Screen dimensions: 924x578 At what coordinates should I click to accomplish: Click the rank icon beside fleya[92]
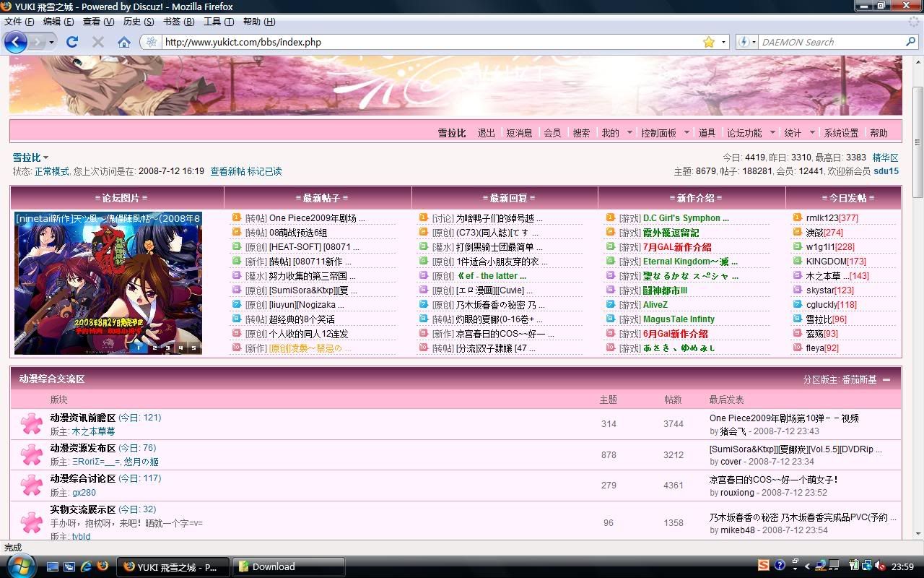[797, 348]
